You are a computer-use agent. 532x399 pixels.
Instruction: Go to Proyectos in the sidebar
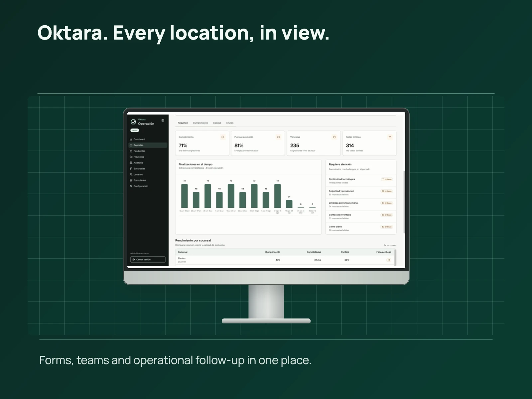(148, 157)
